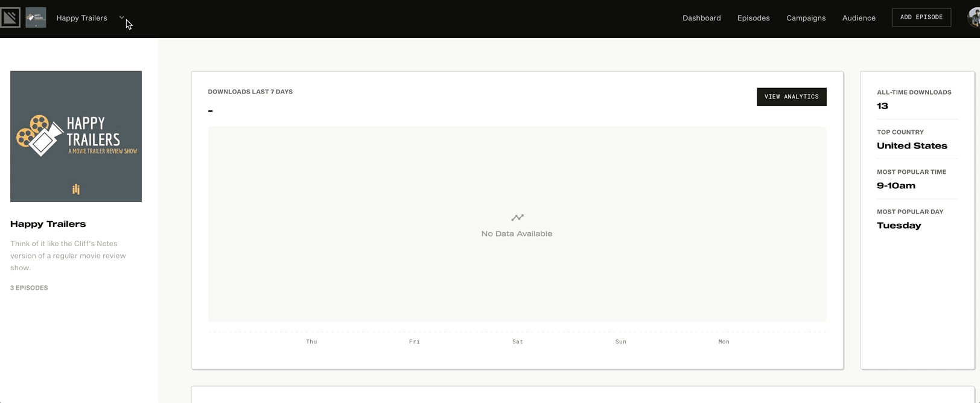Click the Sat axis label
The image size is (980, 403).
click(518, 341)
